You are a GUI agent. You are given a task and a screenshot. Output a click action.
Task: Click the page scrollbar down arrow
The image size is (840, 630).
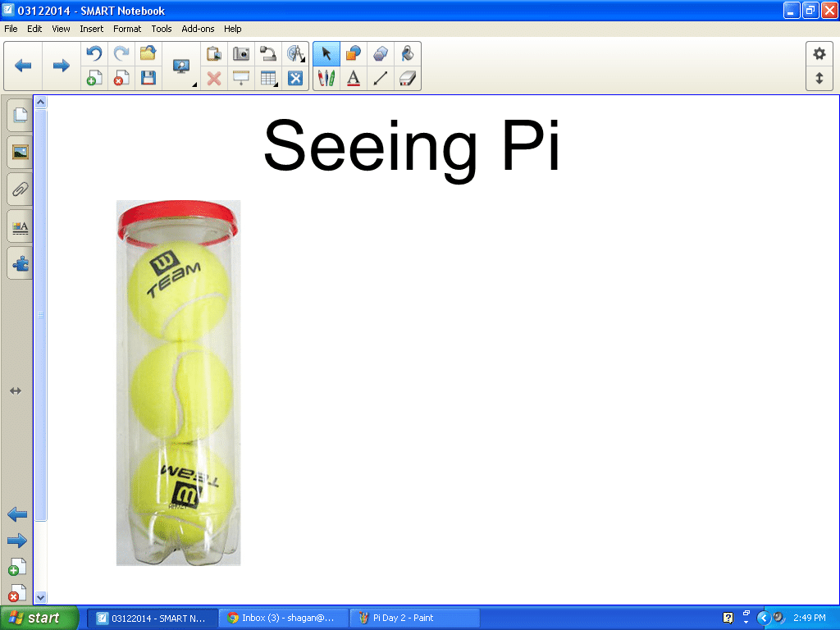(x=41, y=597)
